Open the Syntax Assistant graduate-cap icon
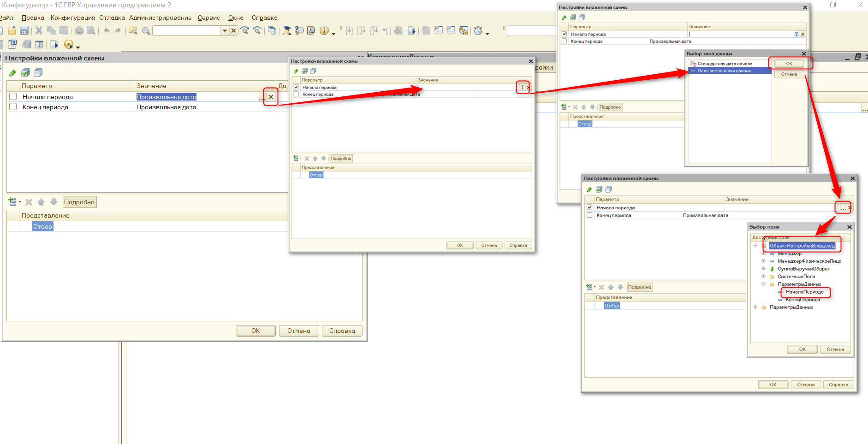Viewport: 868px width, 444px height. (287, 30)
